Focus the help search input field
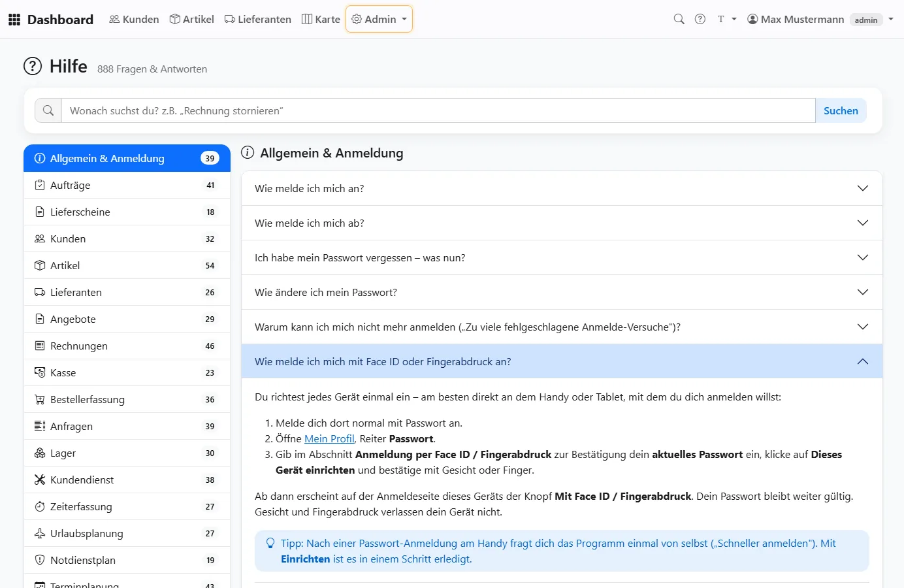Viewport: 904px width, 588px height. [438, 110]
